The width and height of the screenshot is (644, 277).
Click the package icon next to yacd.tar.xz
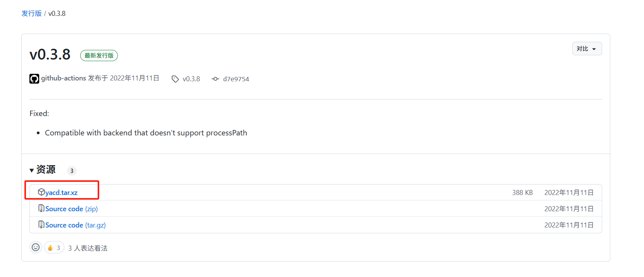[x=41, y=192]
